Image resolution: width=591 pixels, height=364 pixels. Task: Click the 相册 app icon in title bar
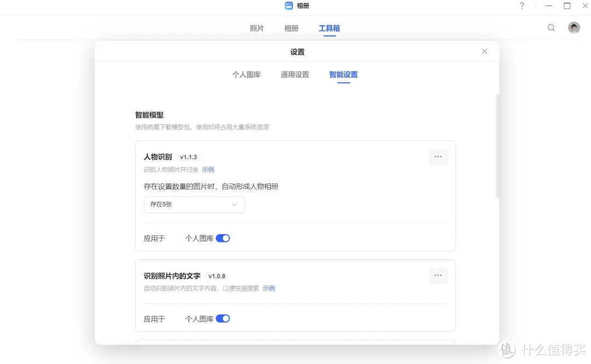pos(289,6)
